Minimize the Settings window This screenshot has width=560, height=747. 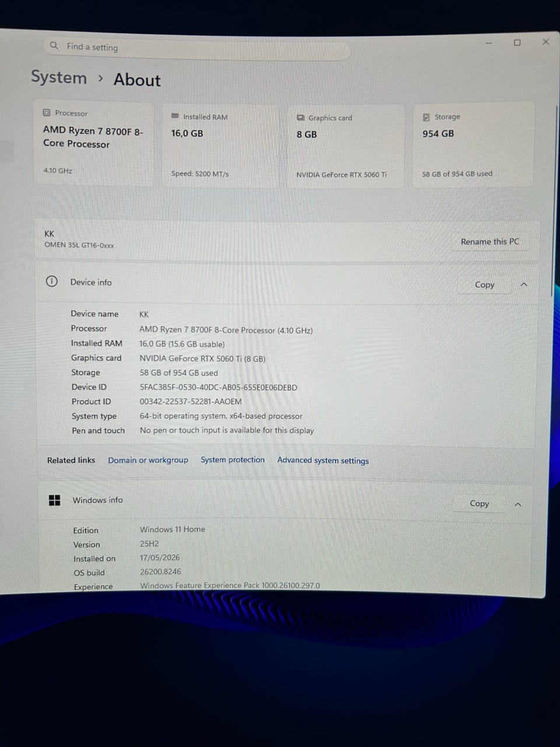[489, 43]
